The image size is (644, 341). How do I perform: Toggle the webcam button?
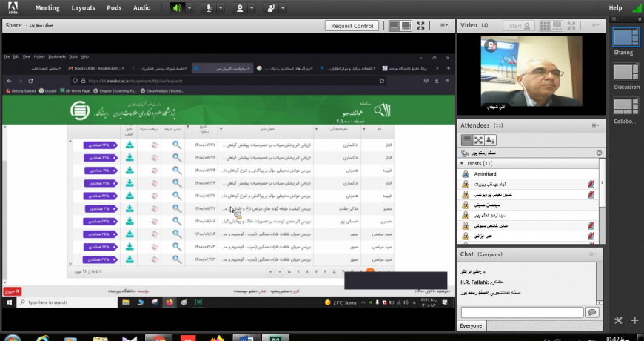coord(240,8)
